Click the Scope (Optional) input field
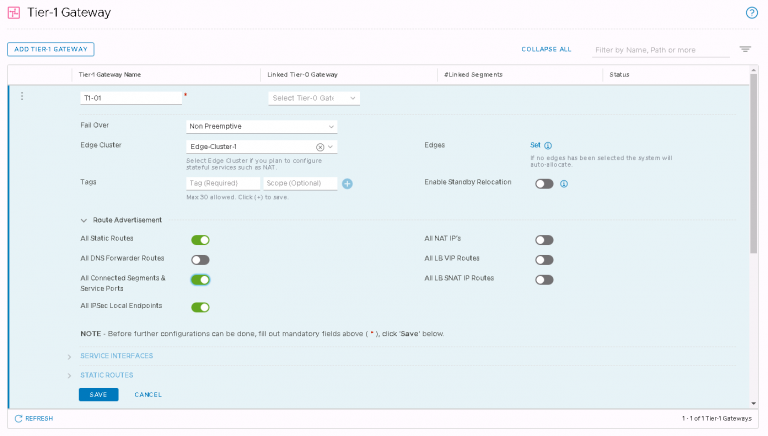Image resolution: width=768 pixels, height=436 pixels. pyautogui.click(x=300, y=183)
